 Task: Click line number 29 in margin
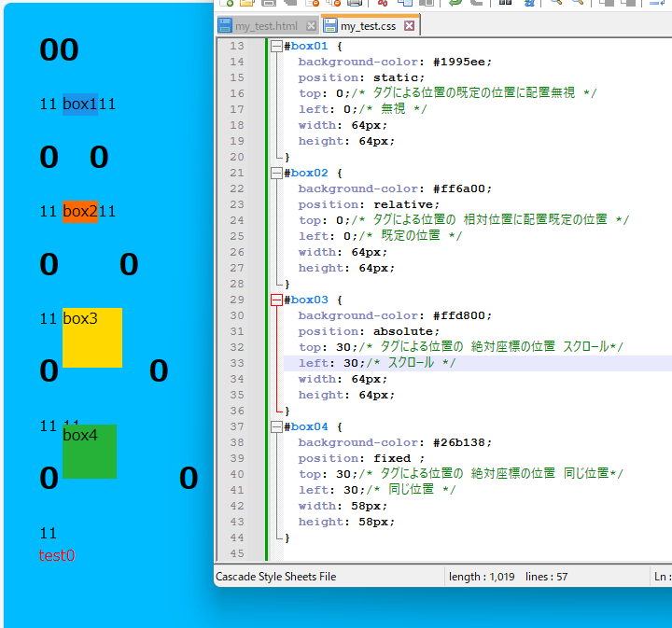(x=236, y=300)
